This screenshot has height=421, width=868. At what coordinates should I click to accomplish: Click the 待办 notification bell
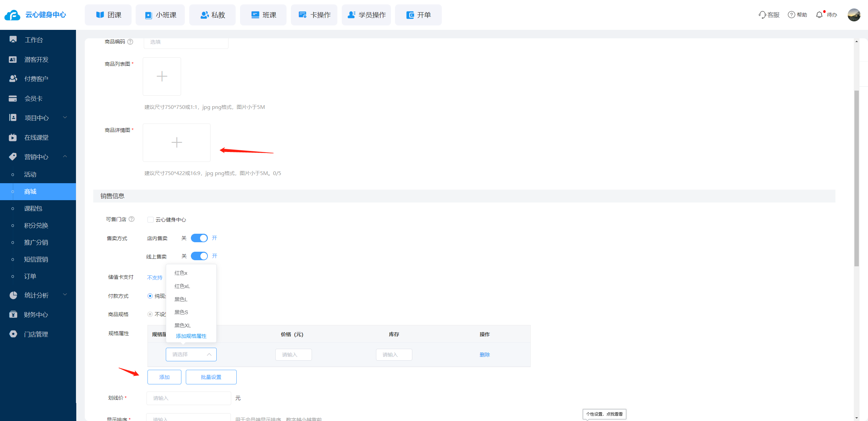tap(819, 15)
